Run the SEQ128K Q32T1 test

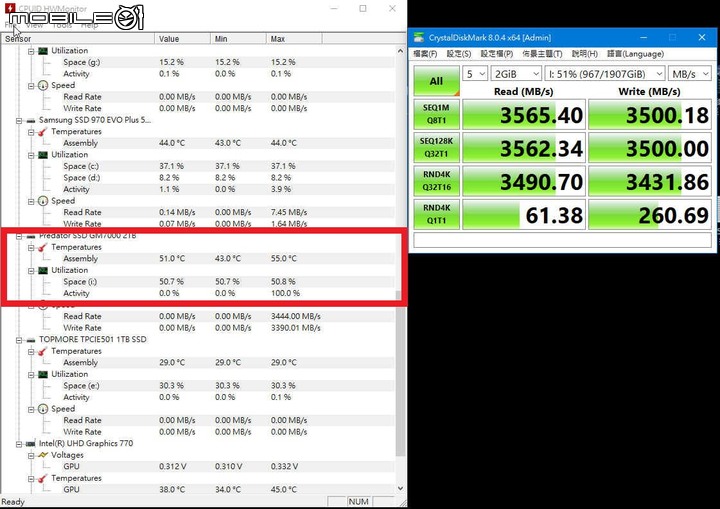click(436, 147)
